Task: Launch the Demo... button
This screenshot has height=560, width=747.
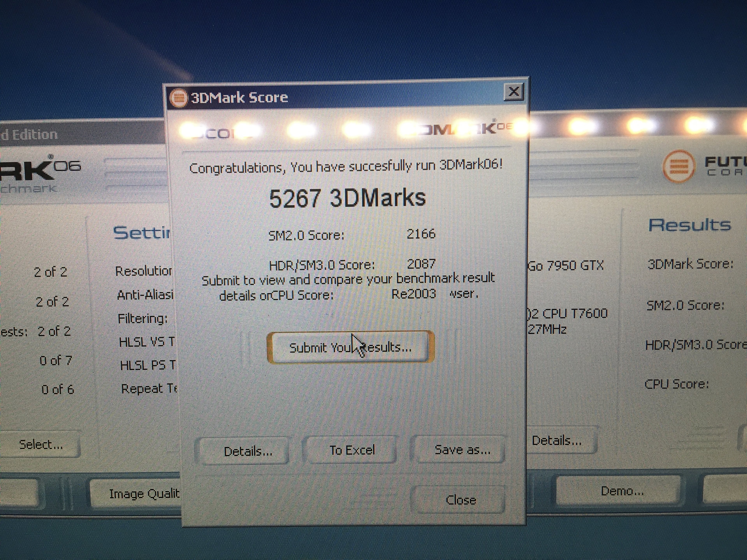Action: (x=622, y=491)
